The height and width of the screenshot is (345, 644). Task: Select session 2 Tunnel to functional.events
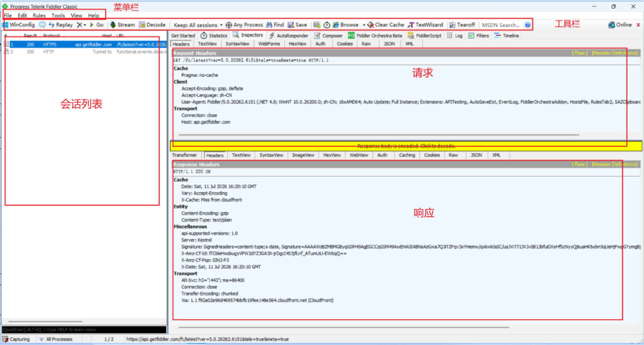point(85,52)
